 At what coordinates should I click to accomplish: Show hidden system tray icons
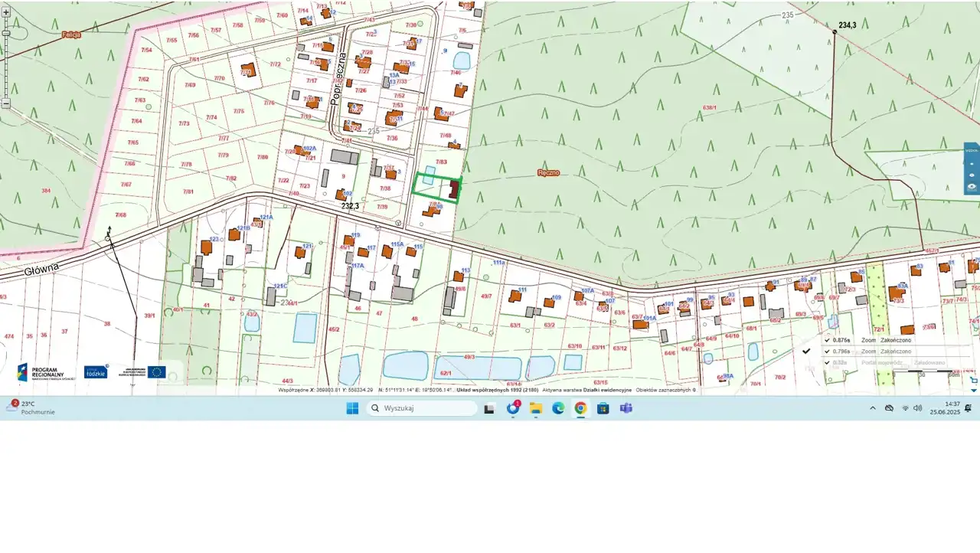(x=872, y=408)
